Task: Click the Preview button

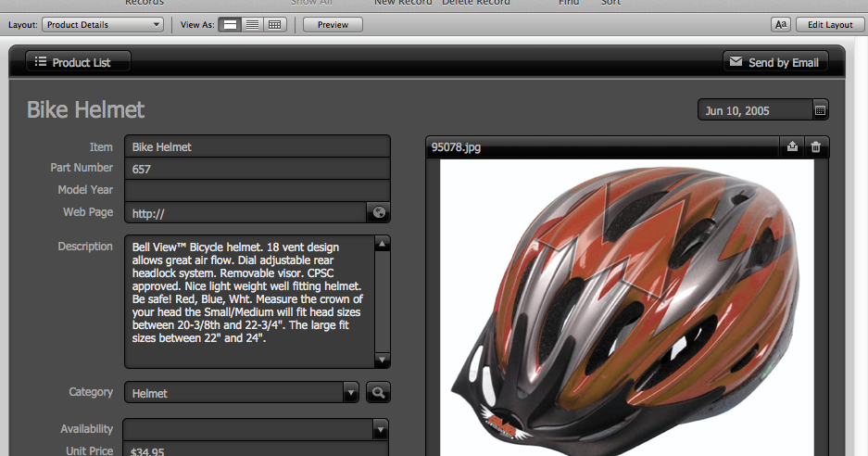Action: pos(333,25)
